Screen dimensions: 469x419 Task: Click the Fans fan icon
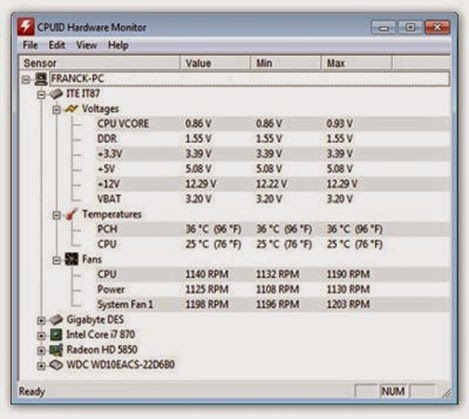click(x=72, y=259)
